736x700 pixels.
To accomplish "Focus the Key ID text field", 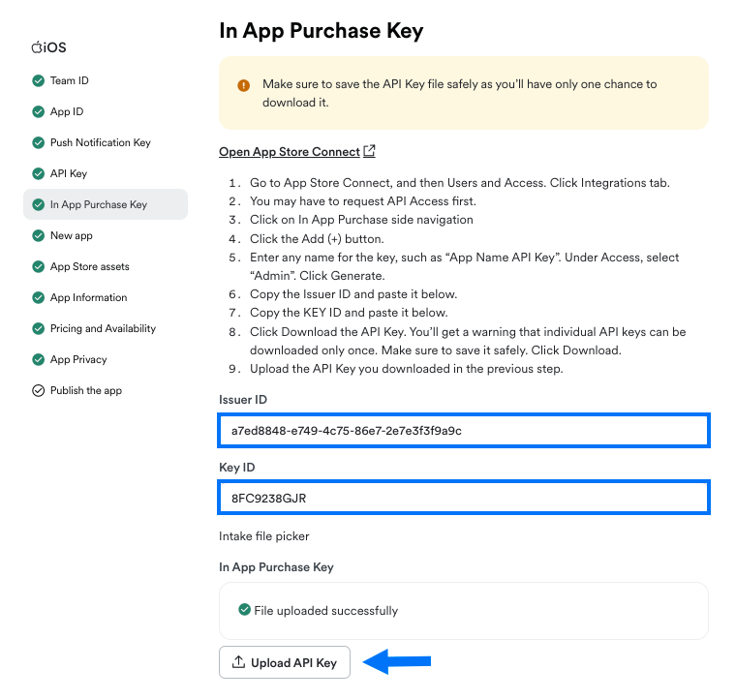I will click(464, 498).
